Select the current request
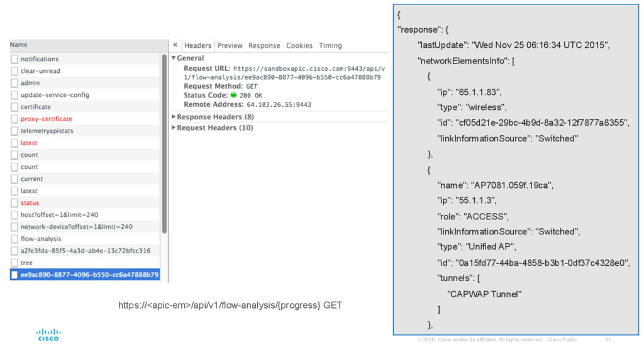The image size is (644, 362). point(85,179)
